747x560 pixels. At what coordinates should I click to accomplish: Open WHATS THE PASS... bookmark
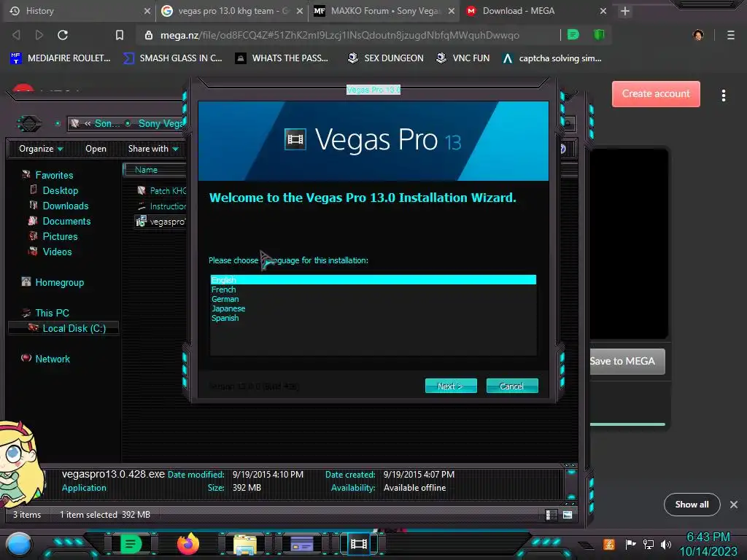coord(282,58)
